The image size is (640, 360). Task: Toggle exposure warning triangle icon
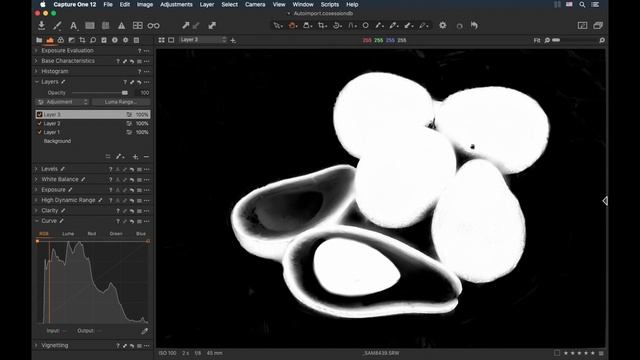(x=122, y=26)
